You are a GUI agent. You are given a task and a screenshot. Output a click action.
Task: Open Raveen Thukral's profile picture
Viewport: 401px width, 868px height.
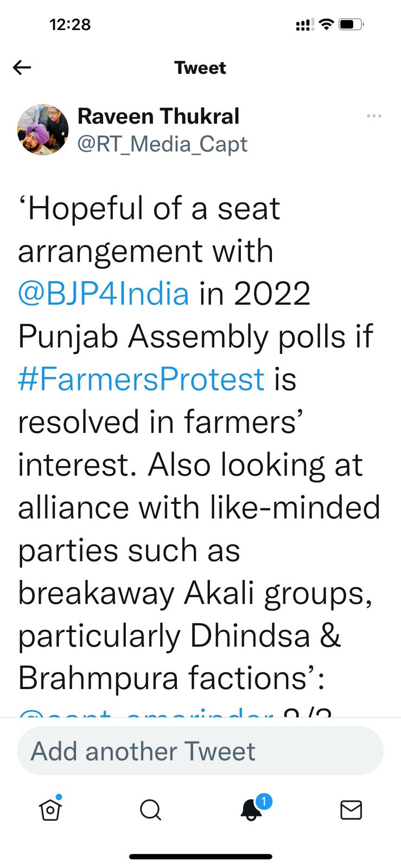tap(43, 130)
